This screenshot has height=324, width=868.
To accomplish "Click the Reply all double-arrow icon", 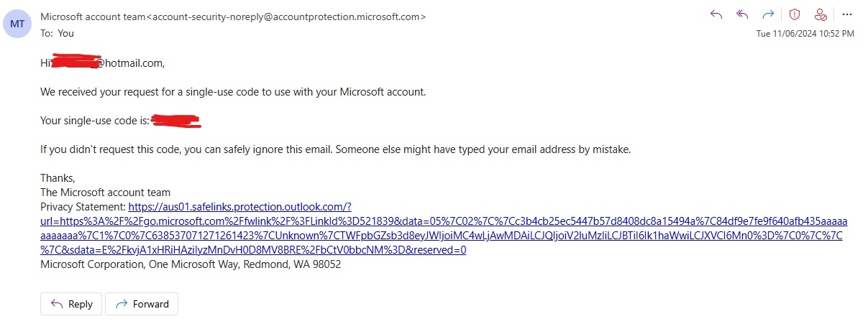I will tap(743, 14).
